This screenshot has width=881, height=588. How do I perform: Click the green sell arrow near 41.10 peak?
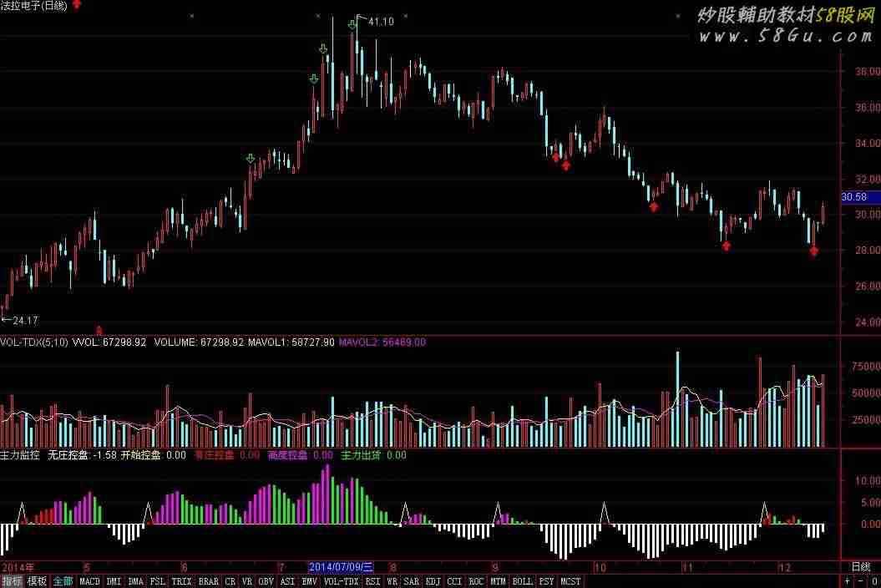(352, 25)
